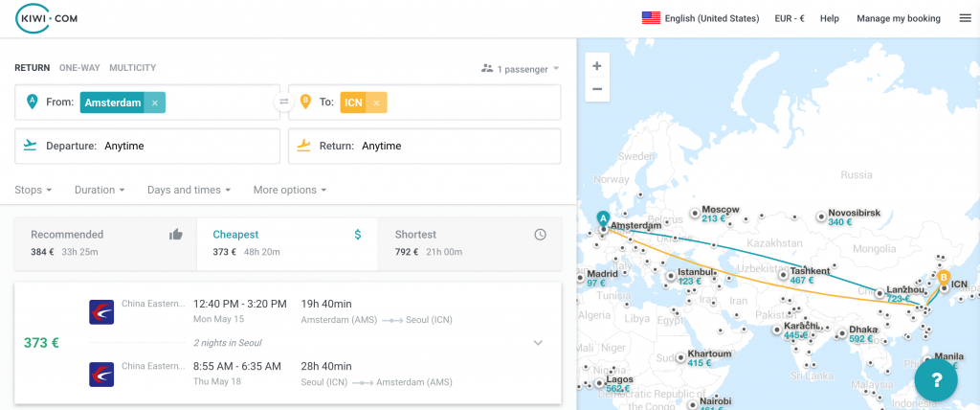980x410 pixels.
Task: Select the Khartoum map marker
Action: tap(680, 358)
